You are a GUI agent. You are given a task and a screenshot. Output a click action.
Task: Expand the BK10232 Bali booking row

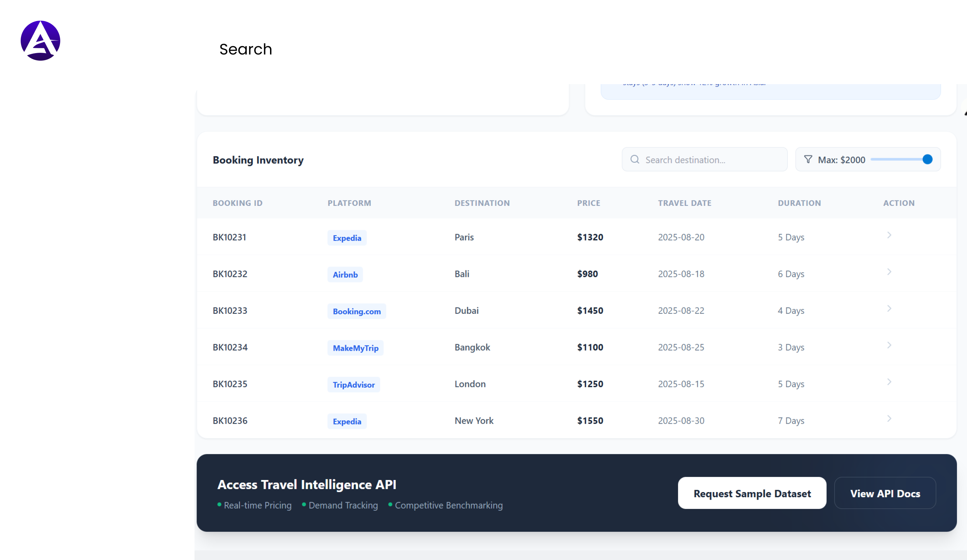tap(889, 272)
